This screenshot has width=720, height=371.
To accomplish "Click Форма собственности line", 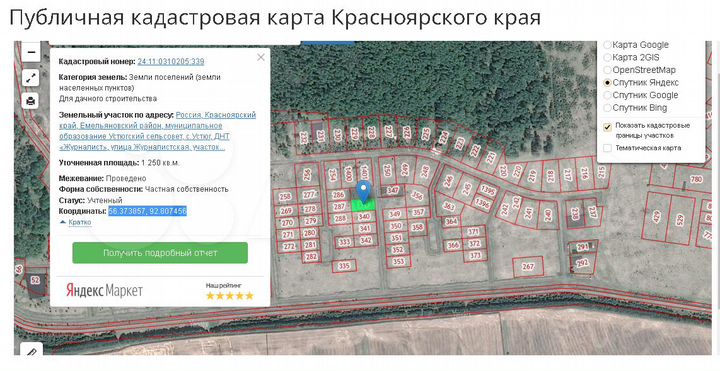I will click(144, 189).
